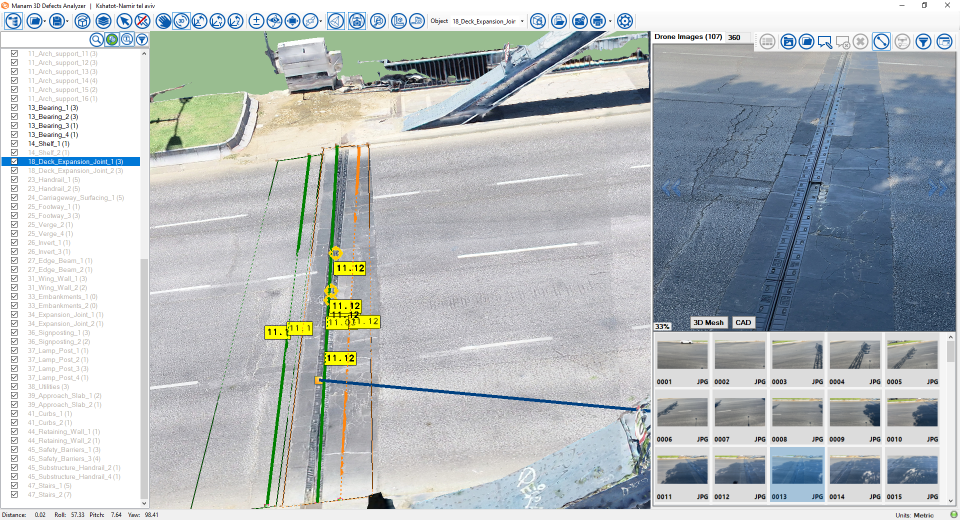Expand the open folder dropdown arrow

pos(45,21)
